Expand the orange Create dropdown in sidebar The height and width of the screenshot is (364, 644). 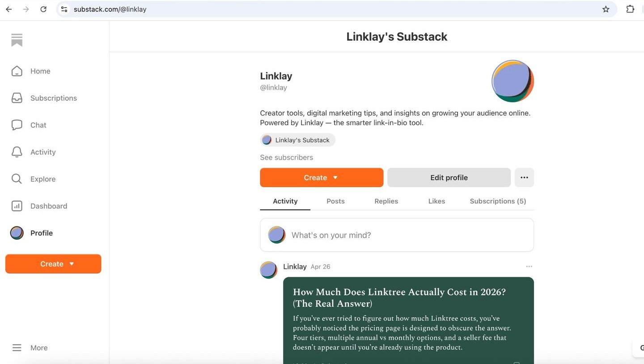53,264
